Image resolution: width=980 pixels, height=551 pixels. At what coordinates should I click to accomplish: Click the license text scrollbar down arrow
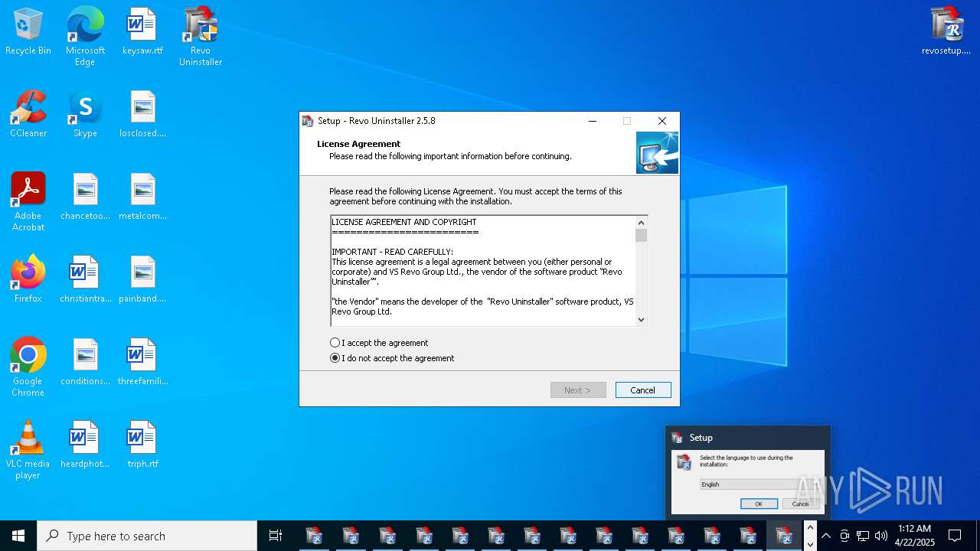tap(642, 320)
